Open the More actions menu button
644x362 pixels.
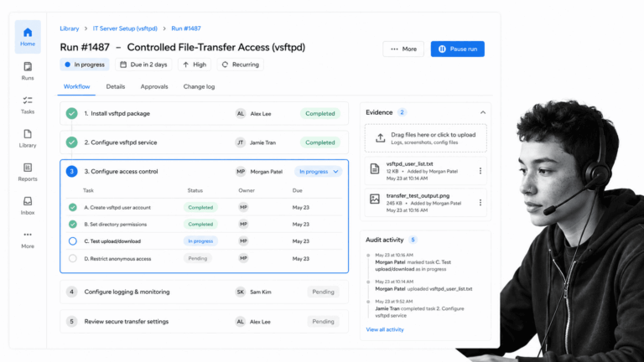click(x=403, y=49)
